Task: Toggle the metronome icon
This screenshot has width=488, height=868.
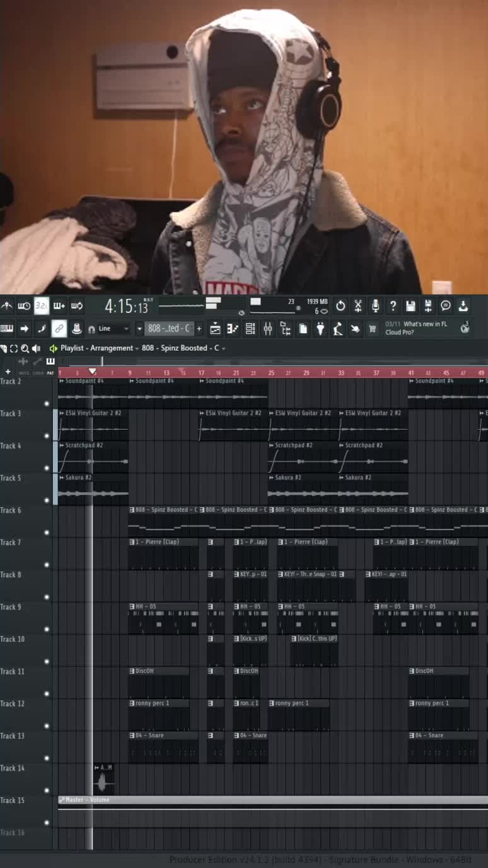Action: click(7, 306)
